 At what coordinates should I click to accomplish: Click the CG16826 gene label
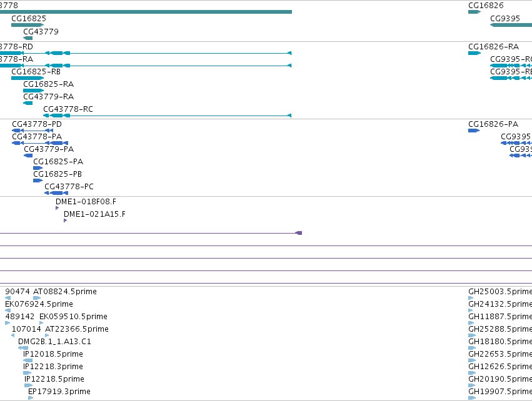[486, 6]
